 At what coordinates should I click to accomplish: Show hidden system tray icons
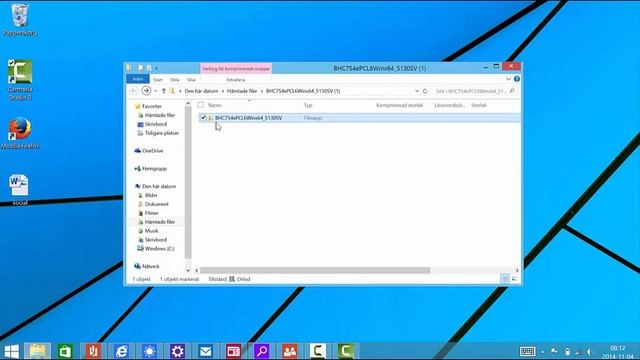tap(542, 351)
